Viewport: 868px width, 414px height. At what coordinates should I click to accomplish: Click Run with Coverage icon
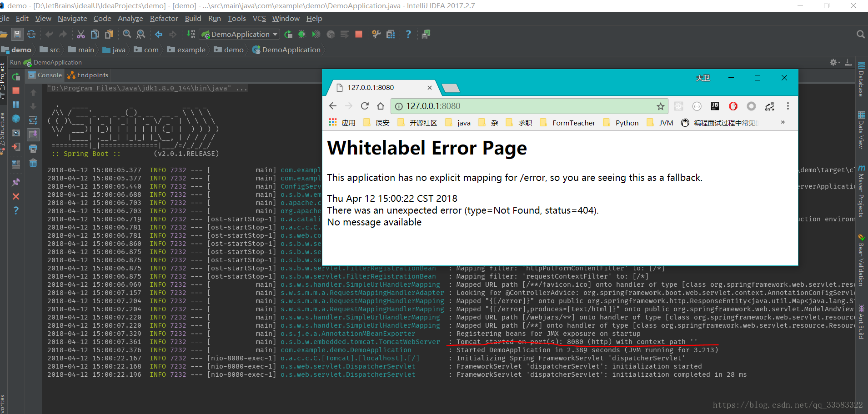[316, 34]
